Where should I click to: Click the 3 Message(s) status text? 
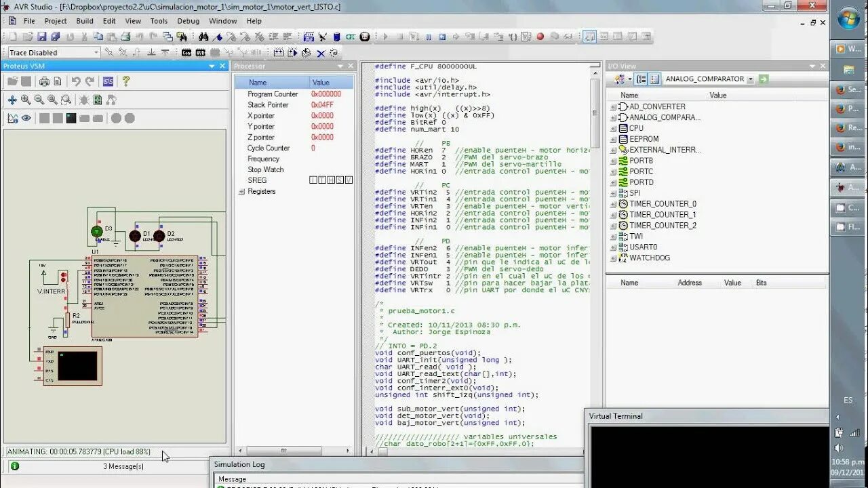(x=123, y=466)
